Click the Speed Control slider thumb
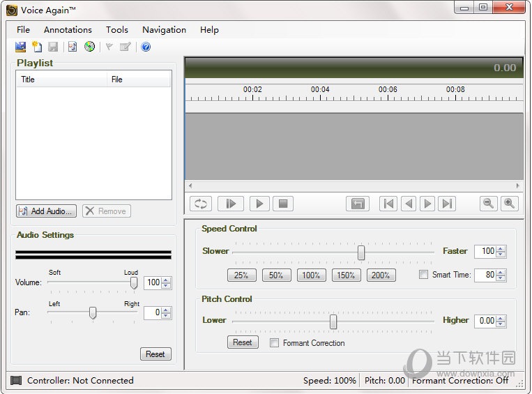The height and width of the screenshot is (394, 532). click(361, 252)
